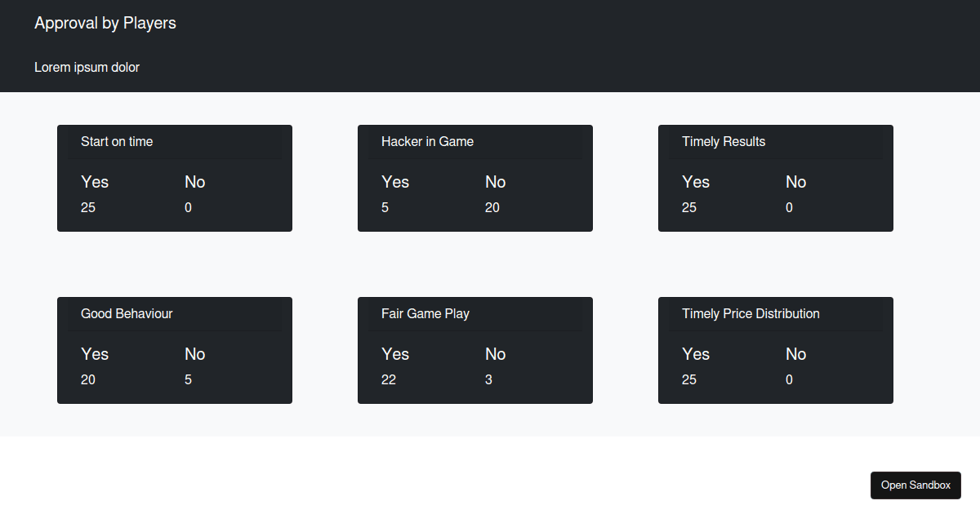Click the Good Behaviour card title

pos(127,313)
